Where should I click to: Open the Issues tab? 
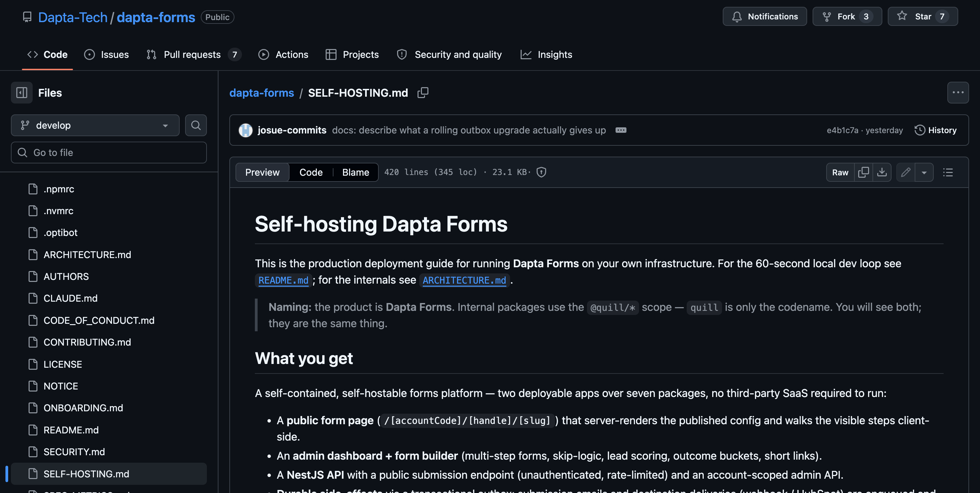107,54
